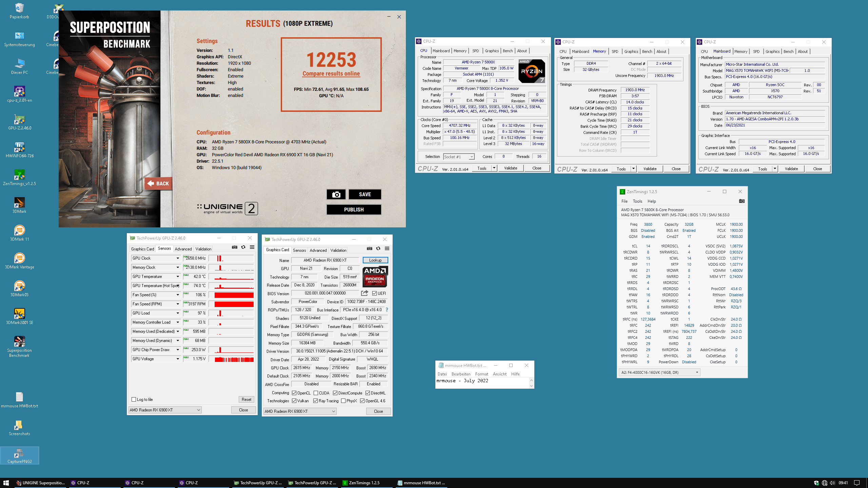
Task: Expand the GPU Temperature sensor dropdown
Action: 177,277
